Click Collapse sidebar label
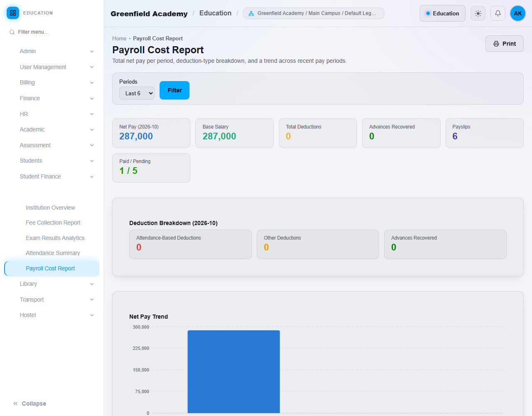 coord(34,404)
